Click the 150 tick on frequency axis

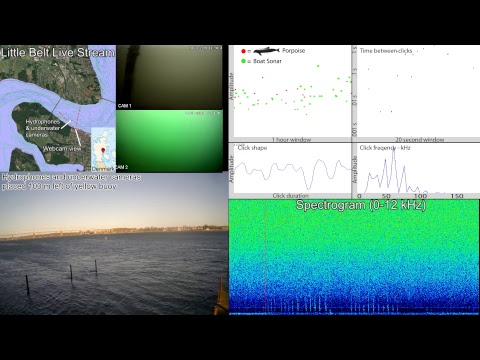(457, 196)
